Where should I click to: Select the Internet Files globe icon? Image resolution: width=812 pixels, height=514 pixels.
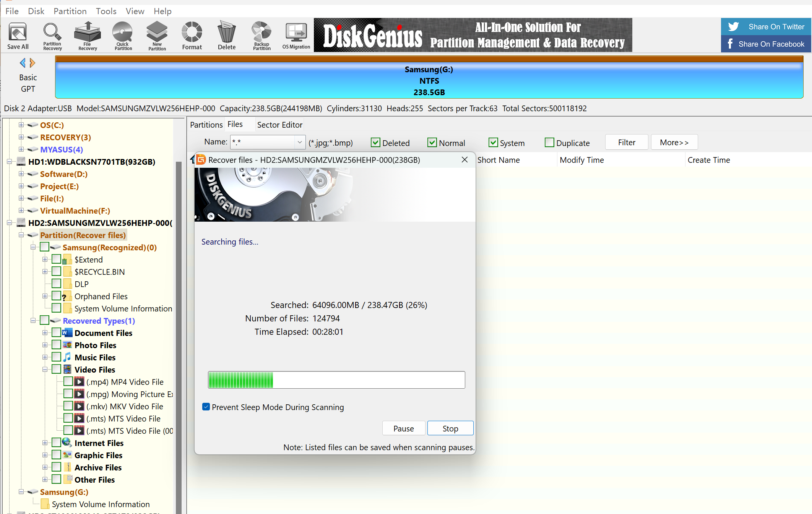[67, 443]
